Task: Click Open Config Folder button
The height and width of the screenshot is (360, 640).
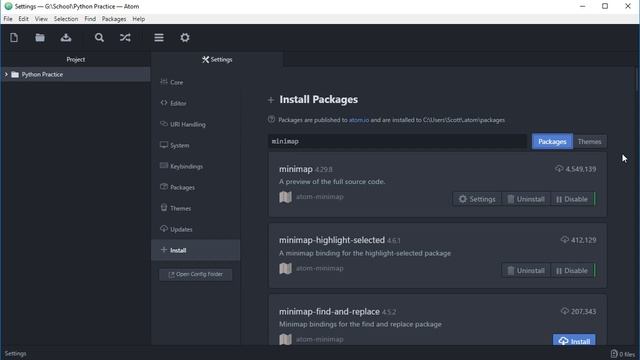Action: (196, 274)
